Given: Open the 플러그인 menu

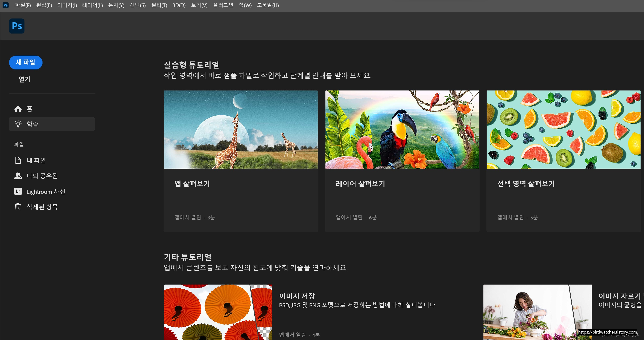Looking at the screenshot, I should [223, 5].
